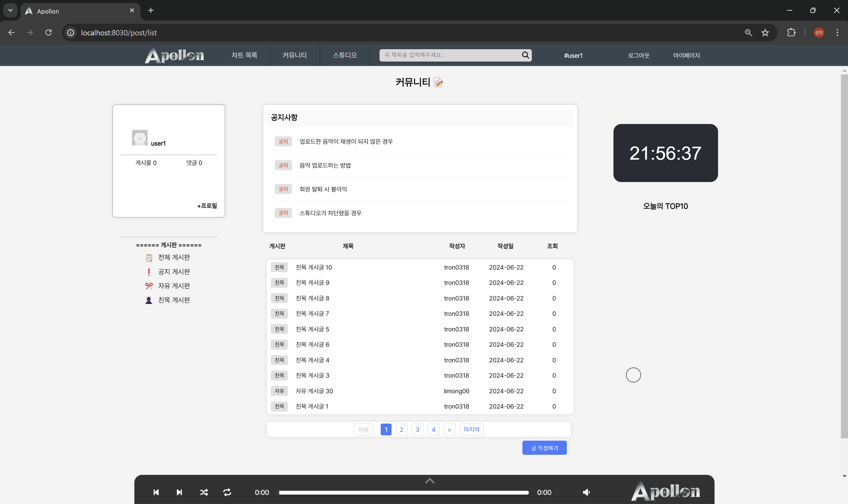Go to next pagination page arrow
This screenshot has height=504, width=848.
pos(449,430)
